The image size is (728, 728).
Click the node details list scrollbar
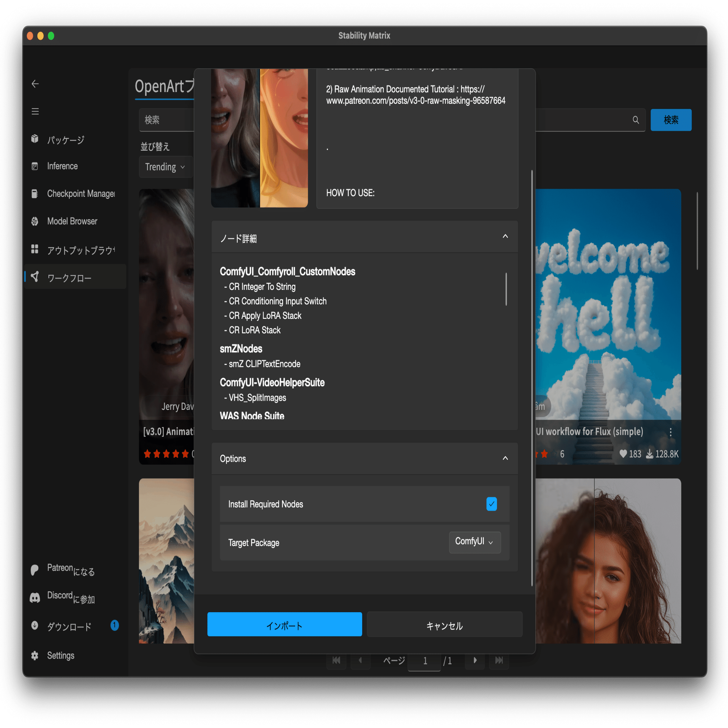pos(506,289)
